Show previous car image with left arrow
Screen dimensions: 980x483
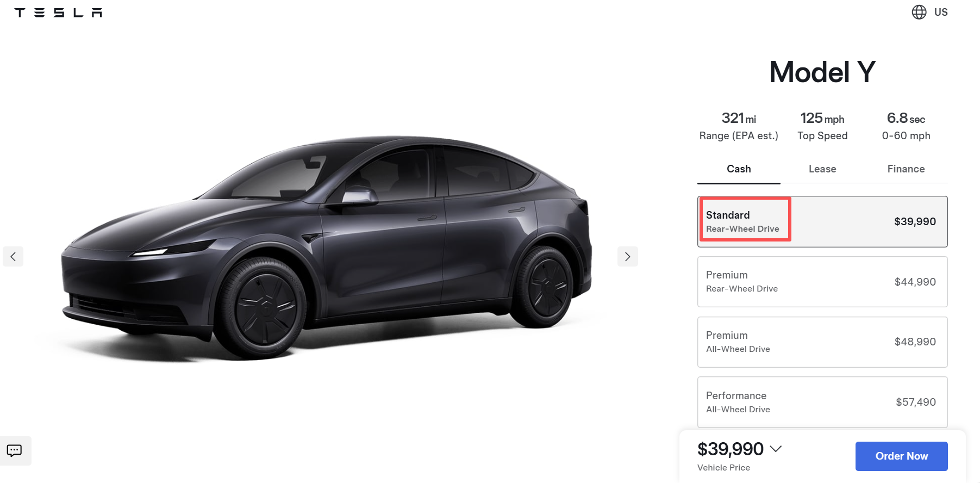point(13,256)
